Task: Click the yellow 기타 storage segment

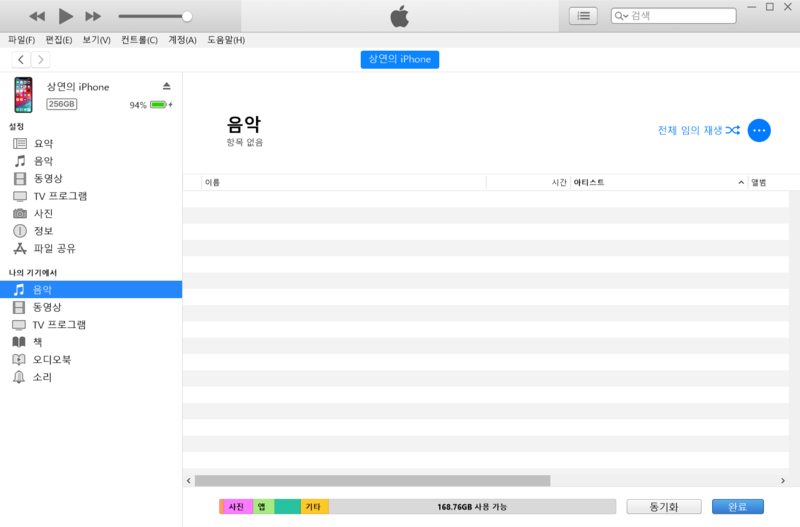Action: click(x=314, y=507)
